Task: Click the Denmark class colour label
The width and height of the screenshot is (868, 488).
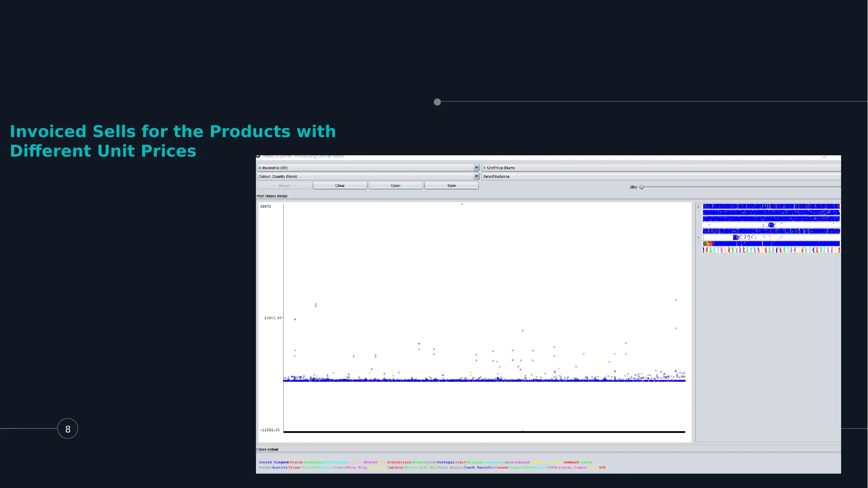Action: pos(571,462)
